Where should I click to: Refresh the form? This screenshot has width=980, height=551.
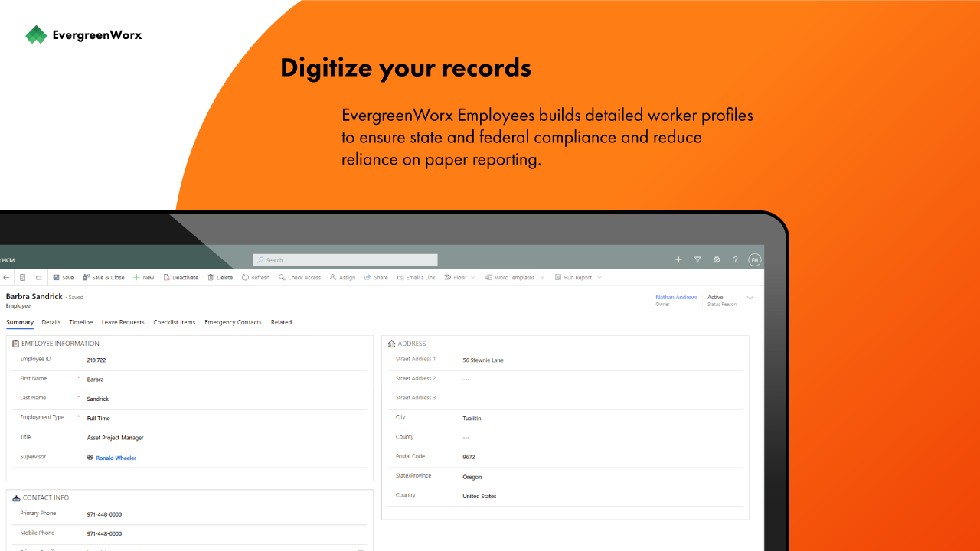point(256,278)
